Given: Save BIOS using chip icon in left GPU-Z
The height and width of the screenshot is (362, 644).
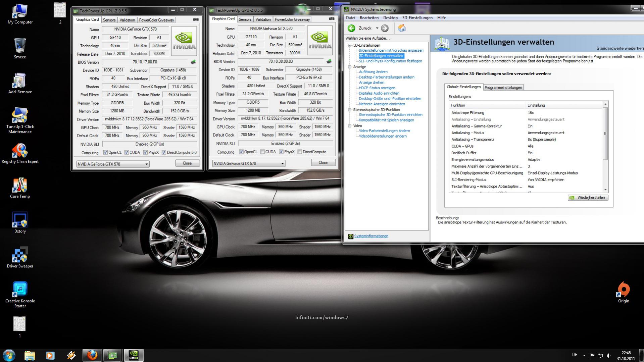Looking at the screenshot, I should click(x=193, y=62).
